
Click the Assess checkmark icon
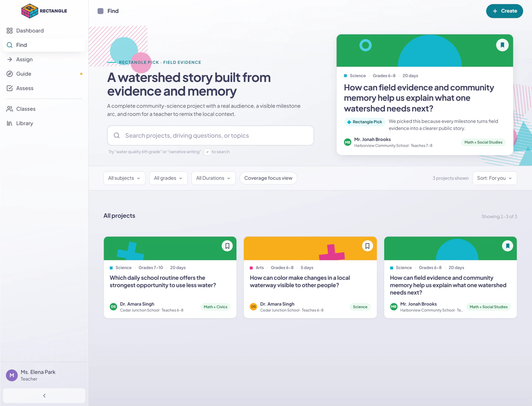coord(10,88)
